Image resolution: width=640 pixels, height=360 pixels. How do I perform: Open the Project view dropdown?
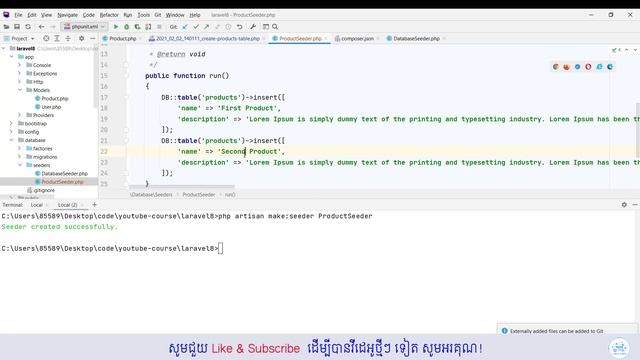[20, 38]
